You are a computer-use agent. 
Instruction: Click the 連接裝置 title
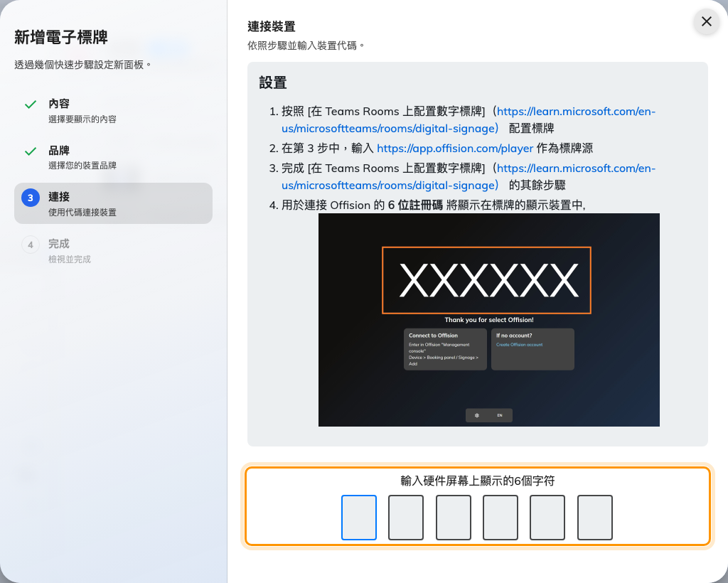(x=272, y=26)
